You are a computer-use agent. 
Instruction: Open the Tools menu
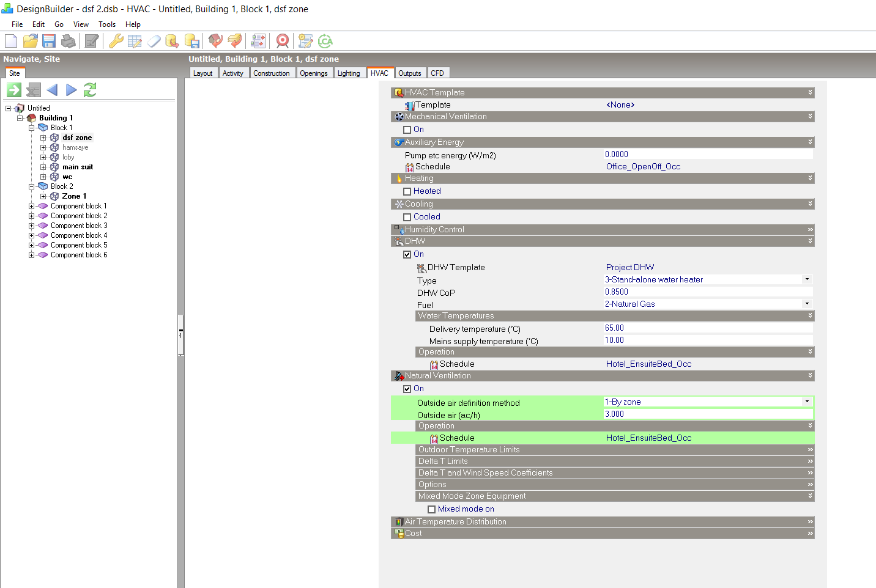107,24
